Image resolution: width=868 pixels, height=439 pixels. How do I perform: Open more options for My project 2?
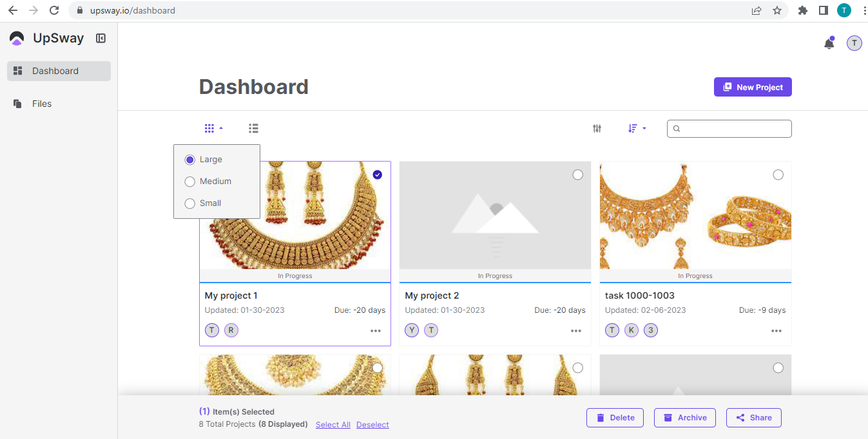coord(576,331)
